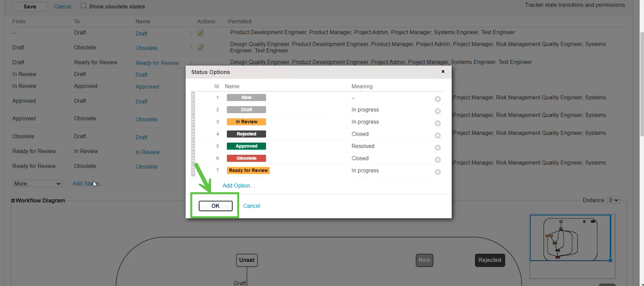This screenshot has height=286, width=644.
Task: Edit the Draft to Obsolete transition
Action: [x=200, y=47]
